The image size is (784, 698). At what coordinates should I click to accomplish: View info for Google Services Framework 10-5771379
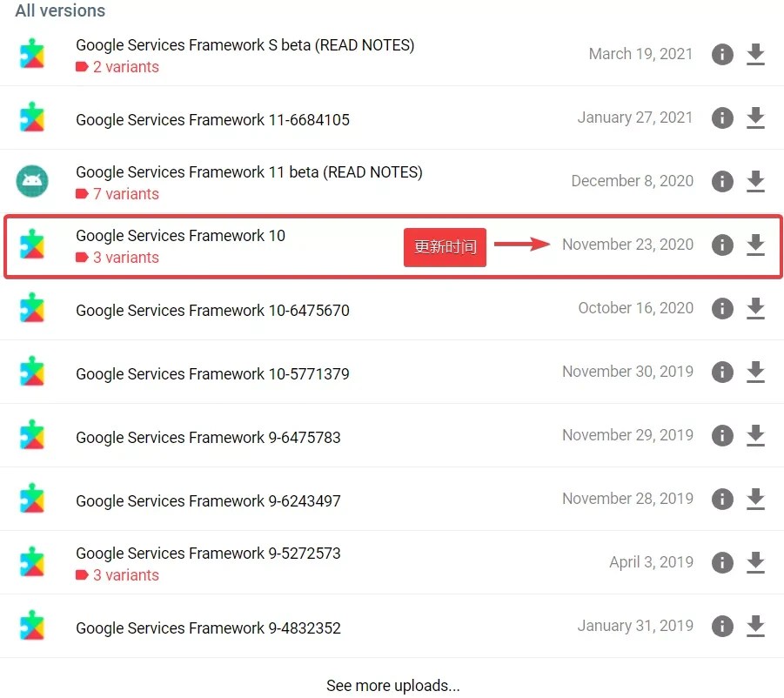click(x=722, y=372)
